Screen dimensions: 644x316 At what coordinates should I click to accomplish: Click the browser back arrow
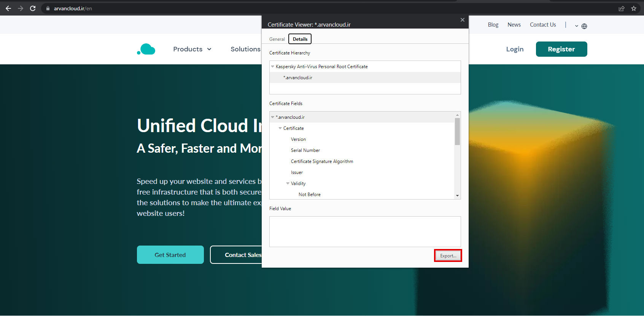(x=8, y=8)
